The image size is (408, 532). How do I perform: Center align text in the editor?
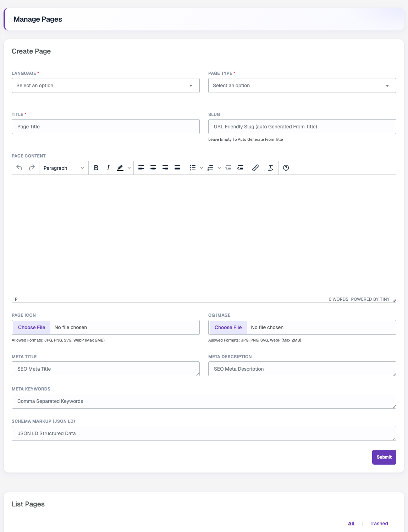153,168
